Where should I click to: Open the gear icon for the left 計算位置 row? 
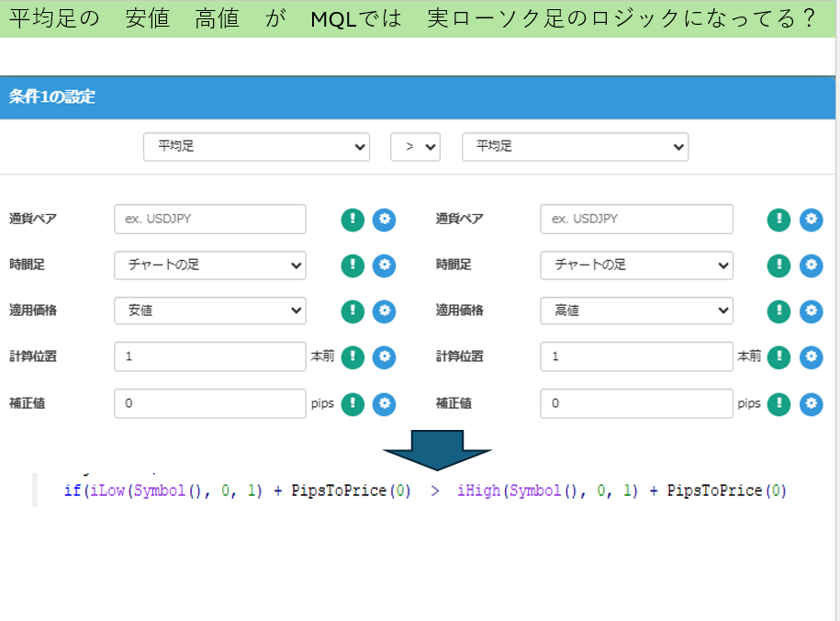point(384,357)
